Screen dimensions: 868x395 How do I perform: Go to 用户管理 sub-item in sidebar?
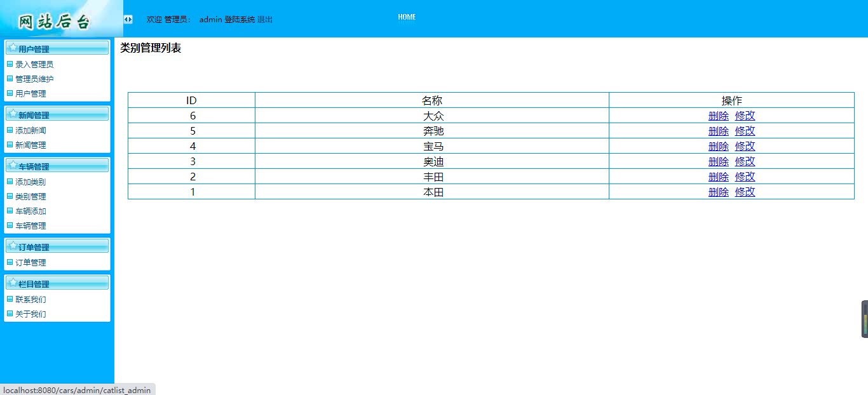point(31,94)
